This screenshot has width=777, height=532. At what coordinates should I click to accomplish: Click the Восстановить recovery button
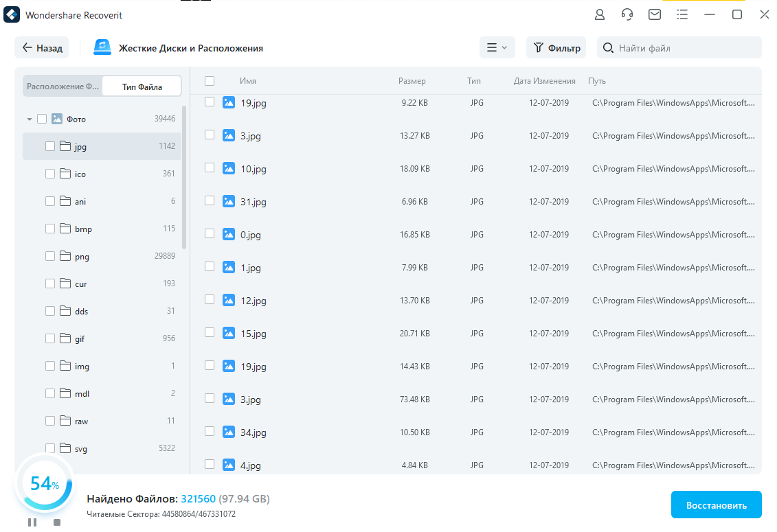(716, 504)
